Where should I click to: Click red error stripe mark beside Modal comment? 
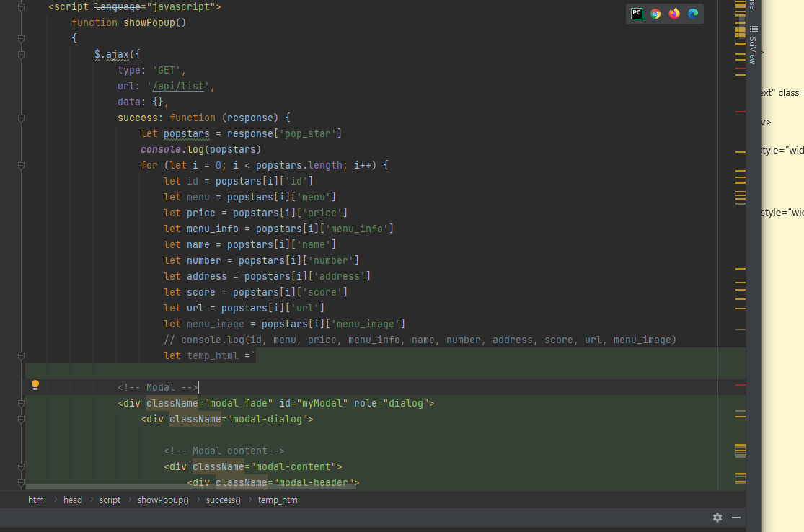pos(741,384)
